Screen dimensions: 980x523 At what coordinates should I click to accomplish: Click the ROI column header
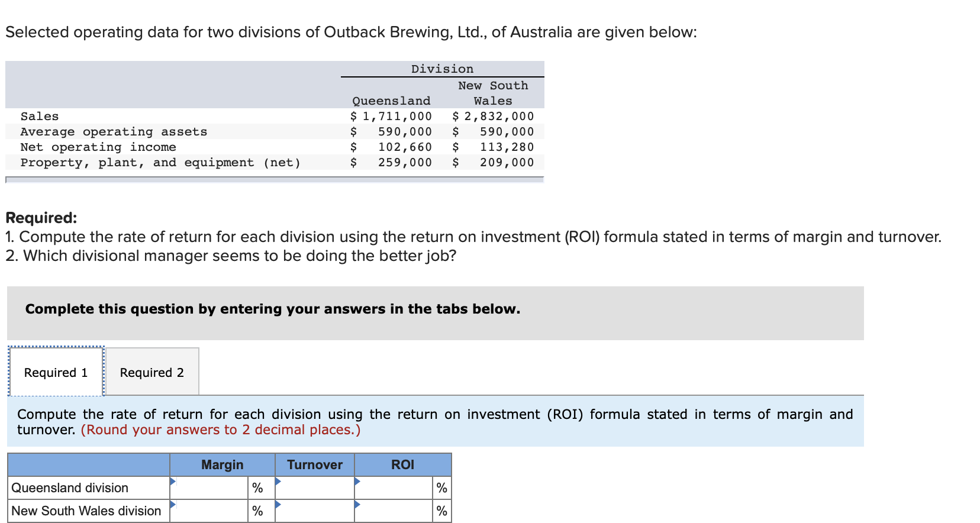402,465
